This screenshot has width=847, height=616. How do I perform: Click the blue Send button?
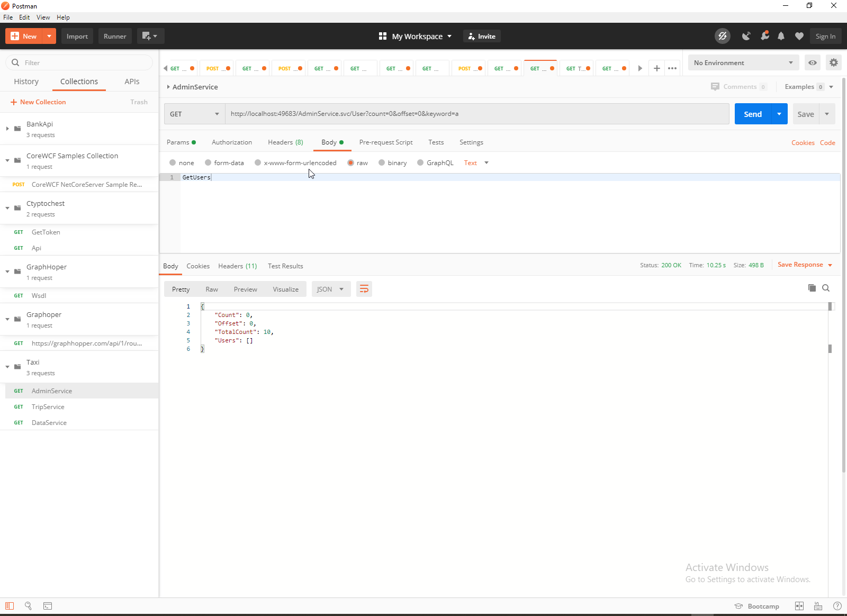pos(753,114)
